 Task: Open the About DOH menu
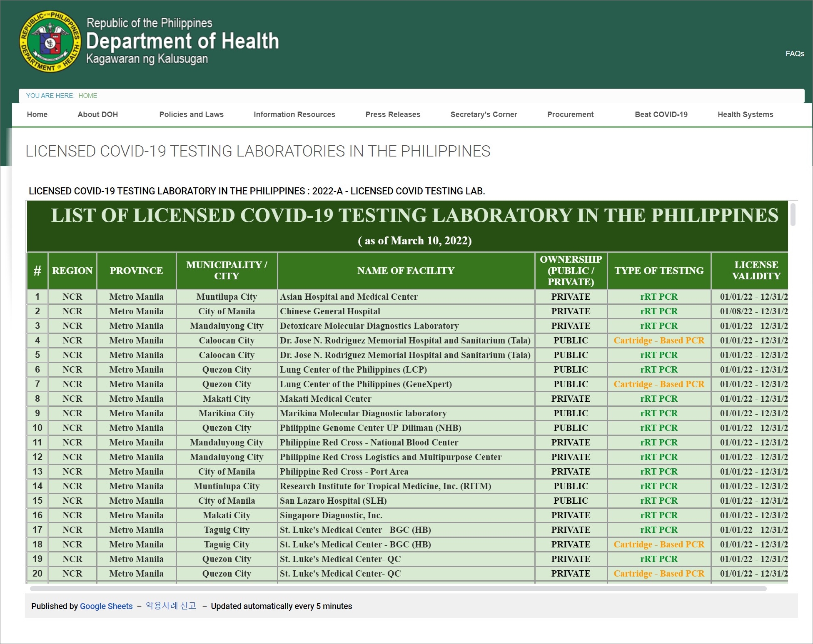(x=97, y=114)
